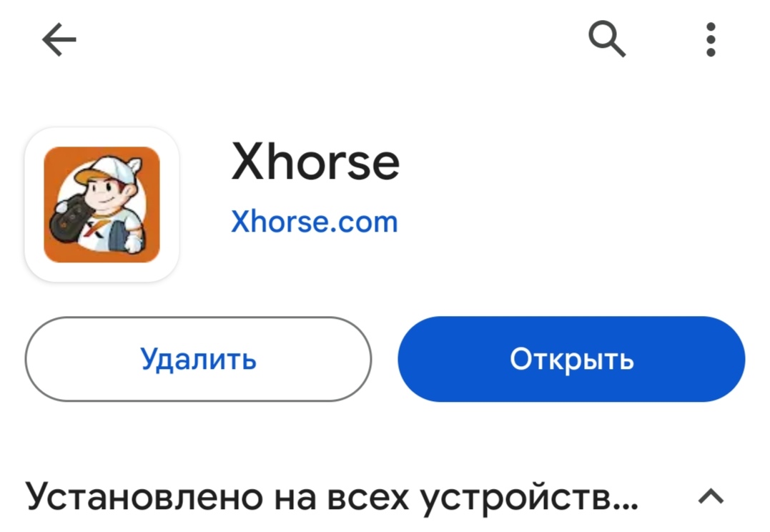Launch Xhorse with the Открыть button

(x=571, y=359)
